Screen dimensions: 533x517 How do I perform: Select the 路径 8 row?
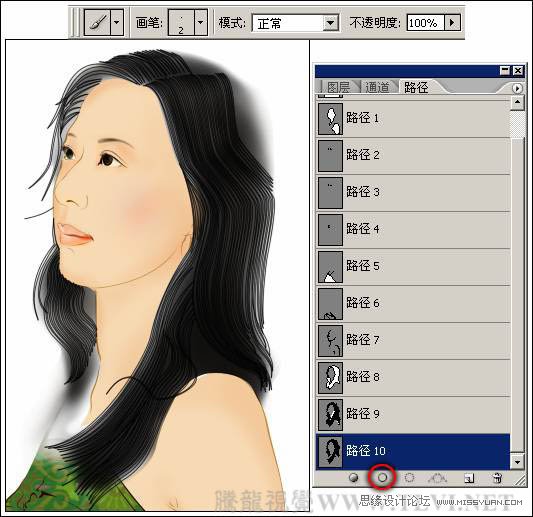point(413,378)
